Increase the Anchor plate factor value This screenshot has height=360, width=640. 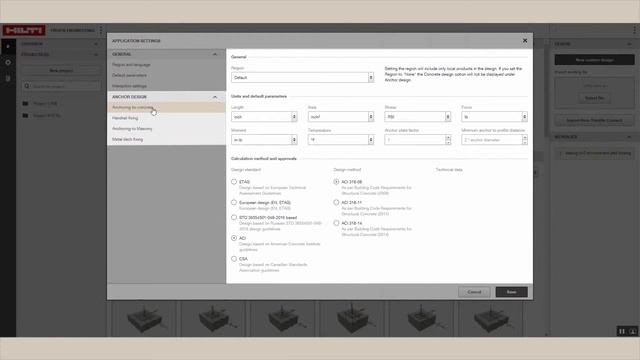pos(448,138)
